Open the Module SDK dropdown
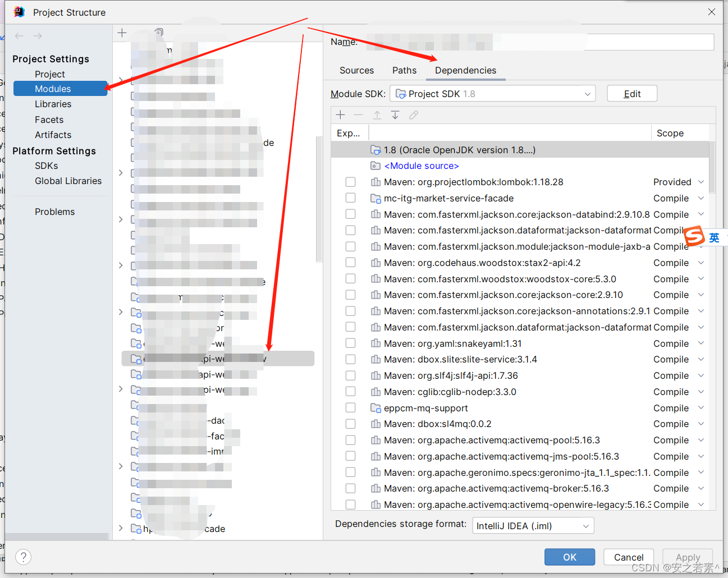 (x=492, y=94)
